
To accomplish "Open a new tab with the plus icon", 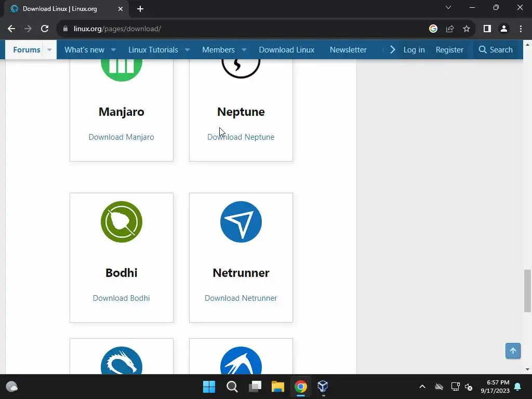I will pyautogui.click(x=140, y=9).
